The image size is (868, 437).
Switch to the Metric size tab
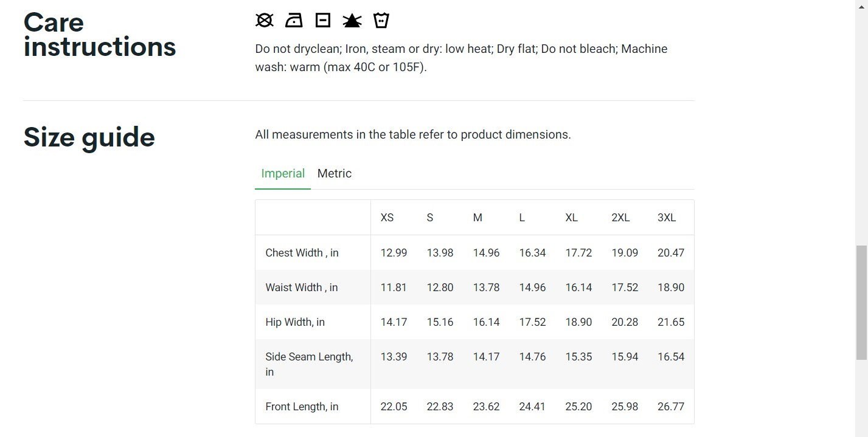tap(335, 173)
